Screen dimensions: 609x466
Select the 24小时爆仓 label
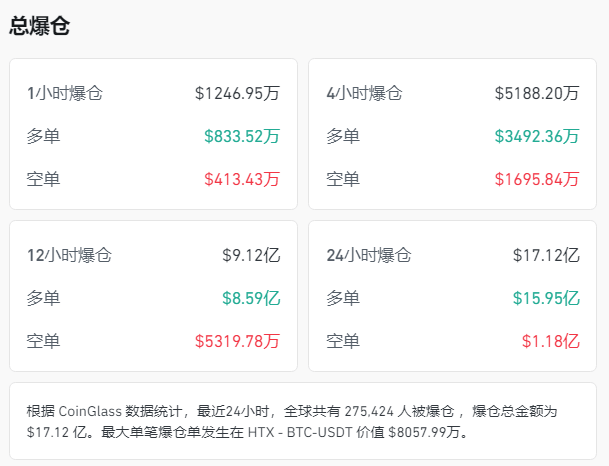coord(368,255)
